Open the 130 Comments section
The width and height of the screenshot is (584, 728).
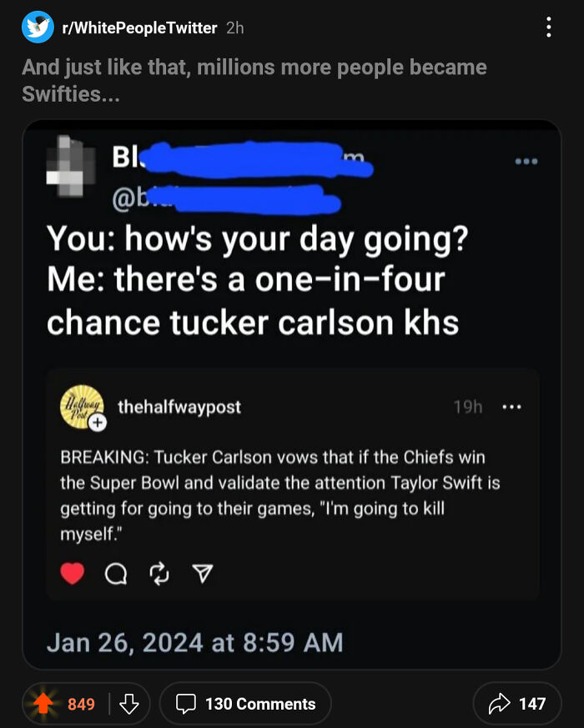[245, 703]
